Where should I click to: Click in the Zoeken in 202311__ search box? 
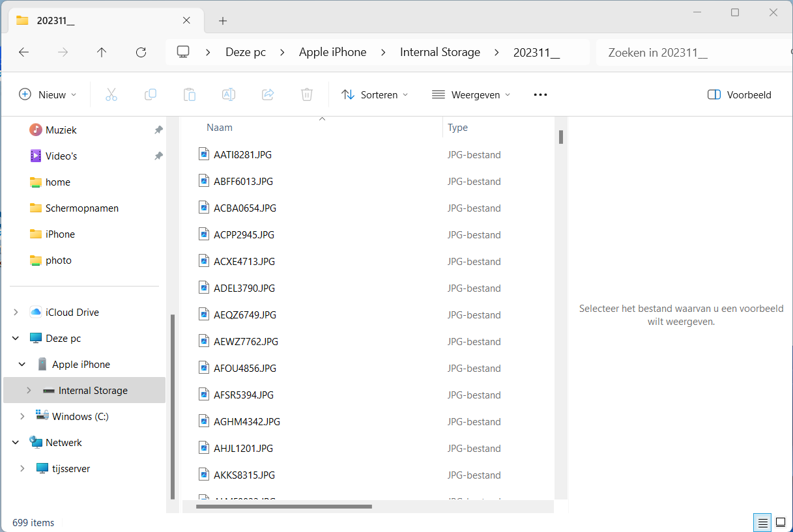[x=691, y=53]
